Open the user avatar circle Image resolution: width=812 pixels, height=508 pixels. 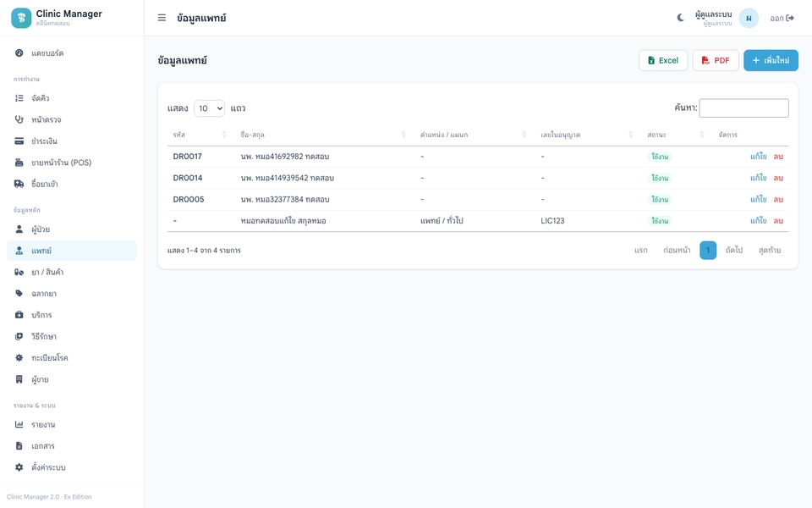click(749, 18)
